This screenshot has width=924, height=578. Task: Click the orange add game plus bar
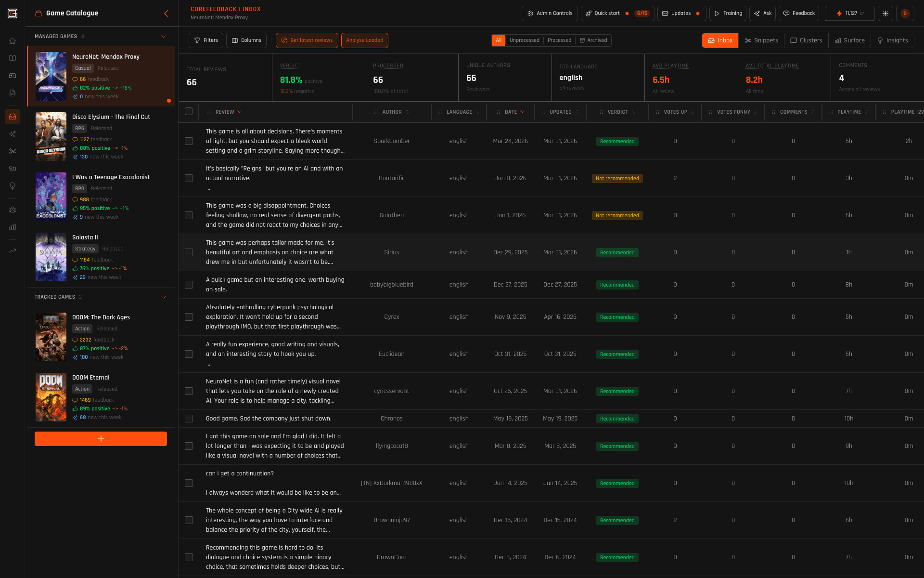[101, 439]
